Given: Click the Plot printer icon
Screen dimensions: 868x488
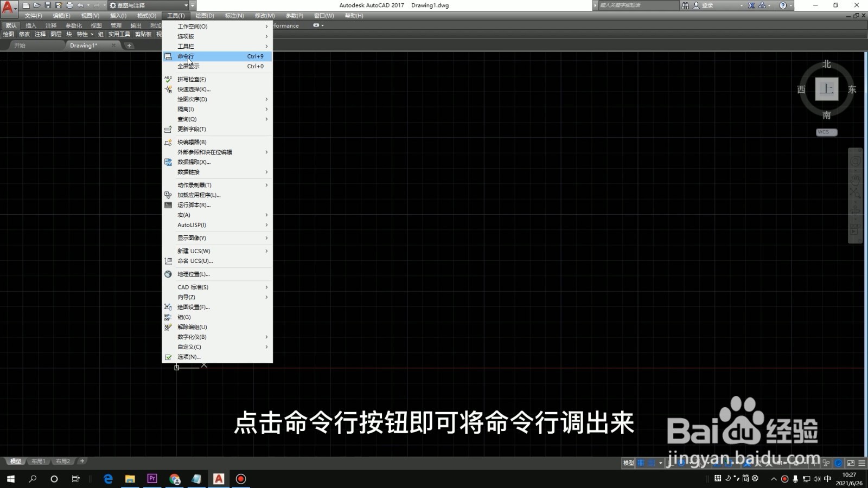Looking at the screenshot, I should pyautogui.click(x=69, y=5).
